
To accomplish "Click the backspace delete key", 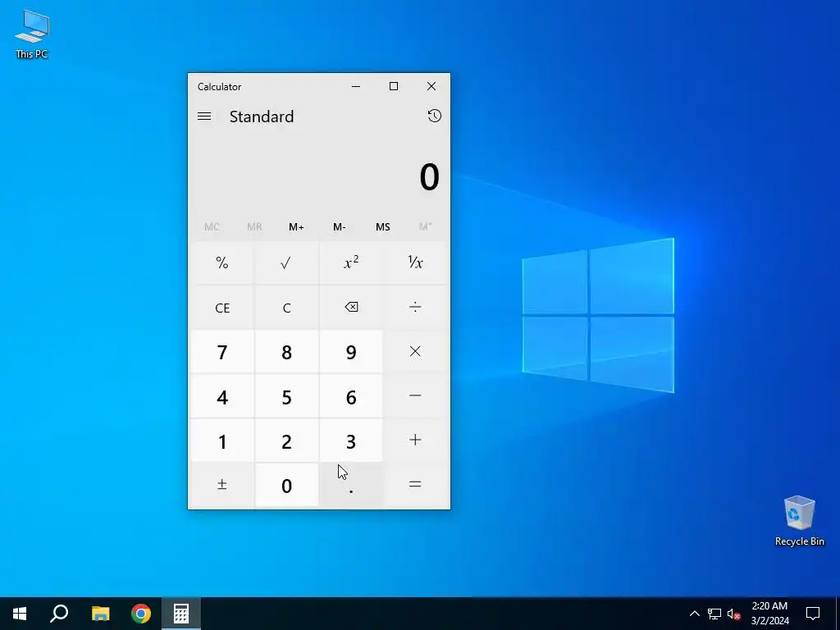I will pyautogui.click(x=351, y=307).
